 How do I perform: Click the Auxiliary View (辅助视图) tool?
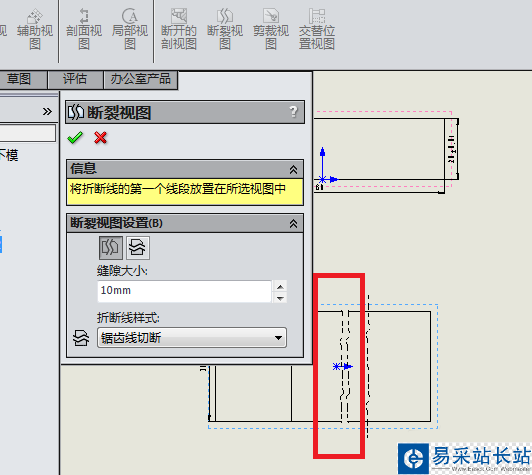pyautogui.click(x=35, y=30)
